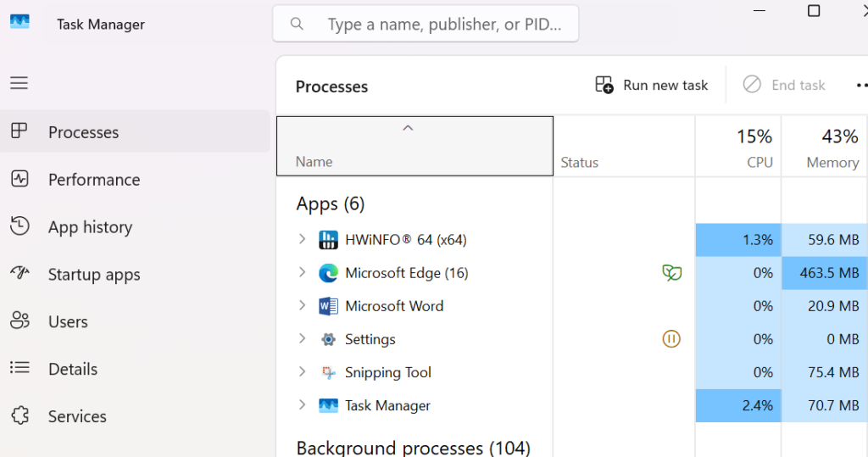
Task: Click the Apps (6) group heading
Action: click(x=331, y=203)
